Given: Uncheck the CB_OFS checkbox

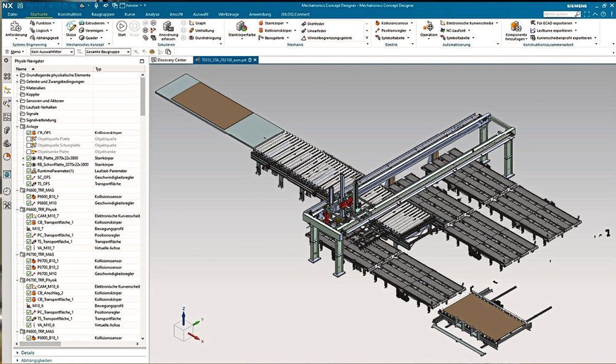Looking at the screenshot, I should (29, 132).
